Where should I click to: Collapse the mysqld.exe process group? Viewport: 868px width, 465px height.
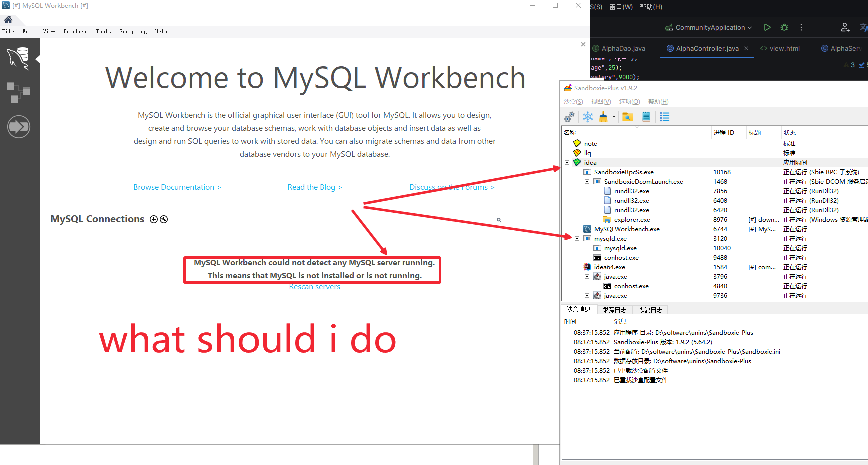pos(577,238)
